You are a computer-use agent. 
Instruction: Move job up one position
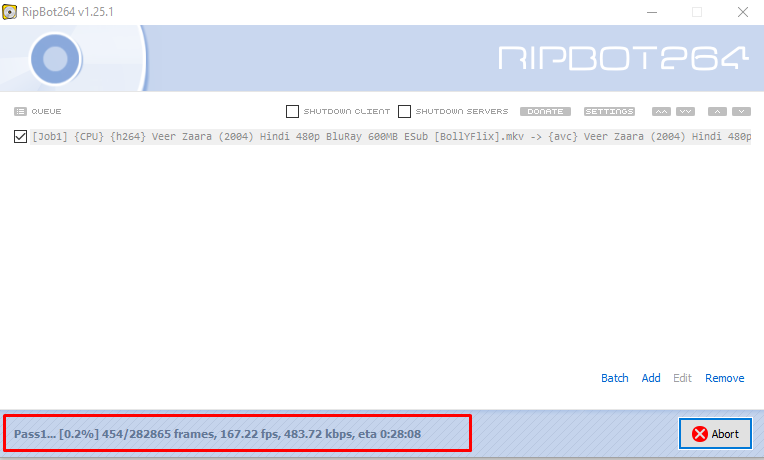pyautogui.click(x=717, y=112)
